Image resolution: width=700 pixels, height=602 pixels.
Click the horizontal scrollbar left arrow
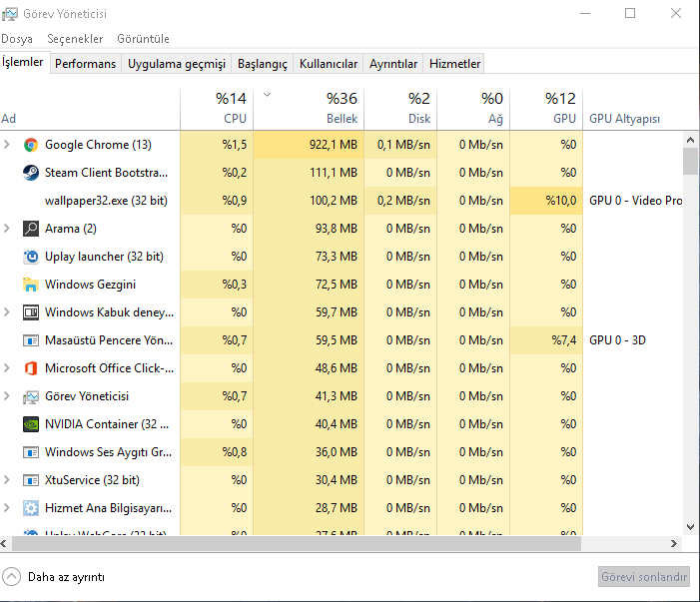tap(4, 543)
